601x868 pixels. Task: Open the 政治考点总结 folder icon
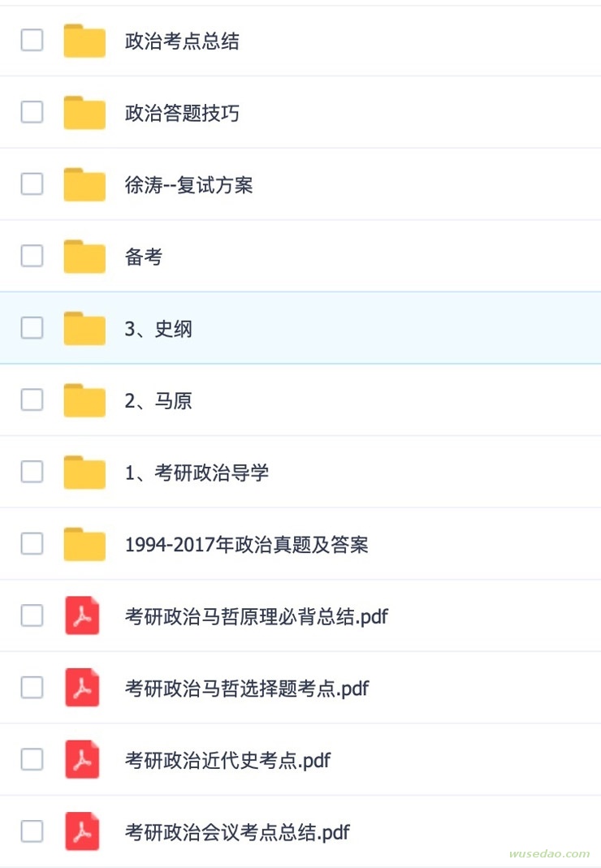tap(84, 41)
